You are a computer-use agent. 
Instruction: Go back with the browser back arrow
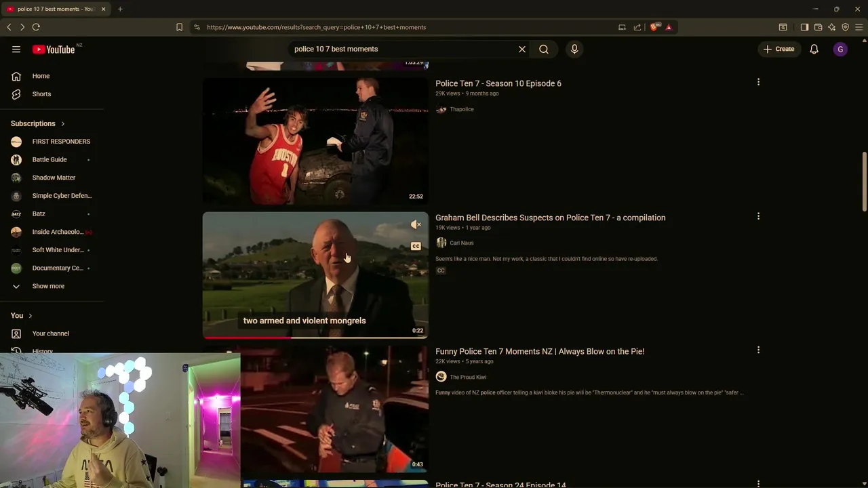tap(9, 27)
